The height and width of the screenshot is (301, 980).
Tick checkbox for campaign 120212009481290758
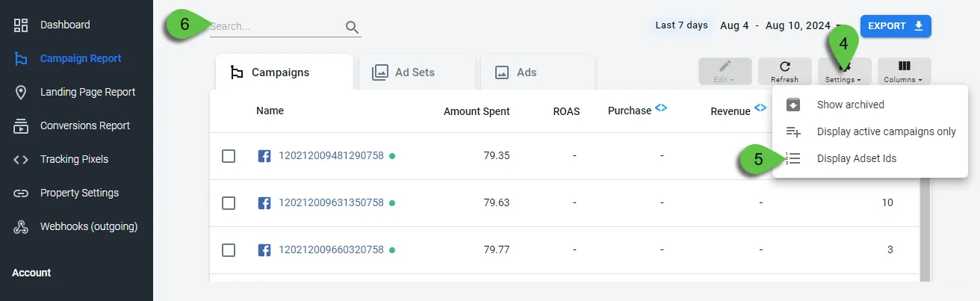[229, 156]
